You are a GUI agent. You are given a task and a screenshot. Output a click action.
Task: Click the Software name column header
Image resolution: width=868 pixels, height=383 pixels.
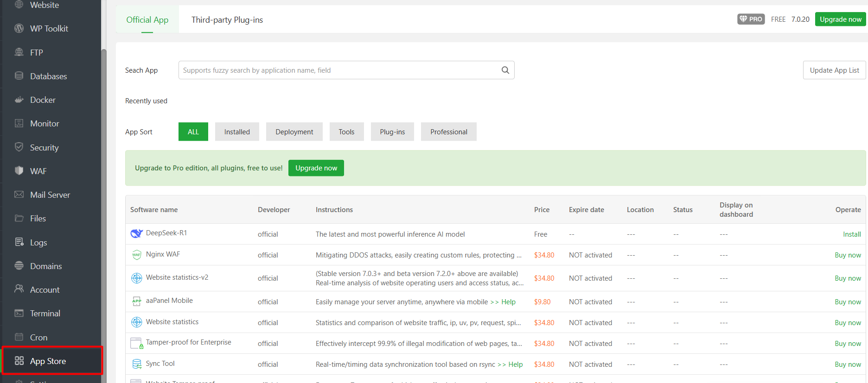pos(154,210)
